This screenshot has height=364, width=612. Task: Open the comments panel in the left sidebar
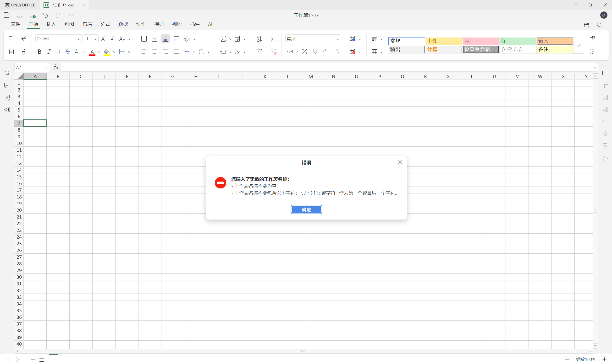click(x=7, y=85)
